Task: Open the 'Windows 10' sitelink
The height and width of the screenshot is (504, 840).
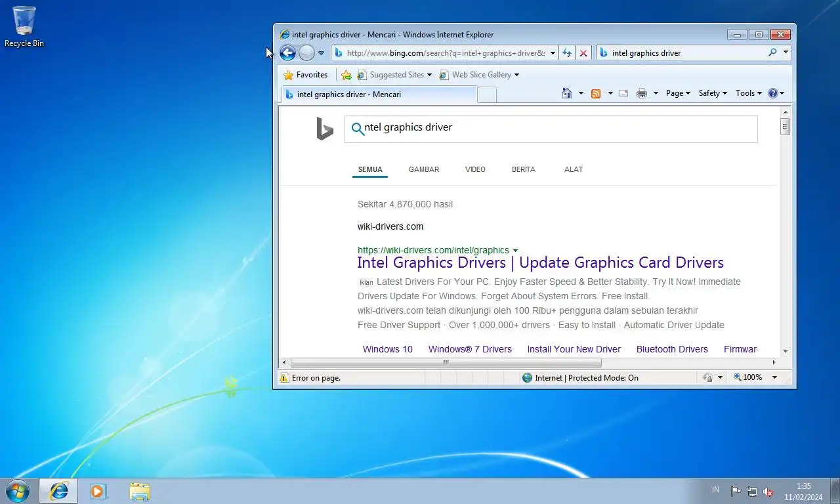Action: [388, 349]
